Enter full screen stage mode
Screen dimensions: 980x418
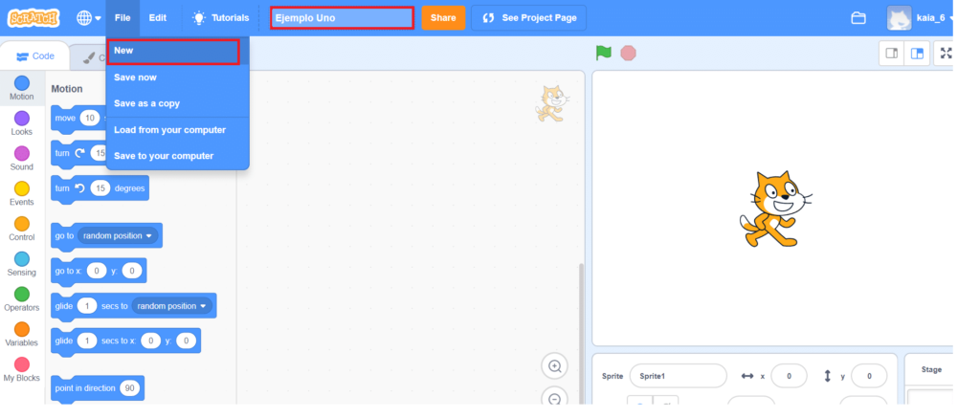tap(945, 54)
